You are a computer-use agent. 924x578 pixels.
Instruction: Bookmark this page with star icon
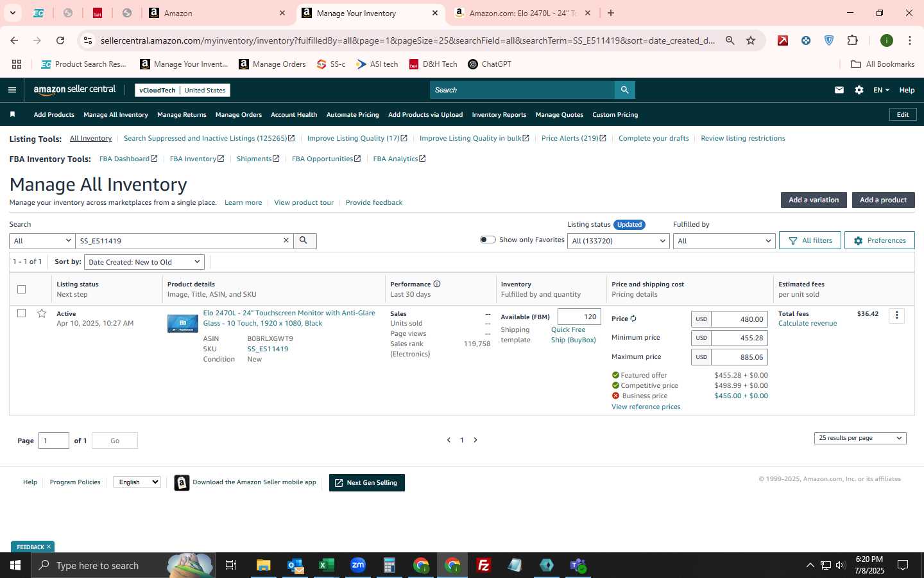click(x=751, y=40)
